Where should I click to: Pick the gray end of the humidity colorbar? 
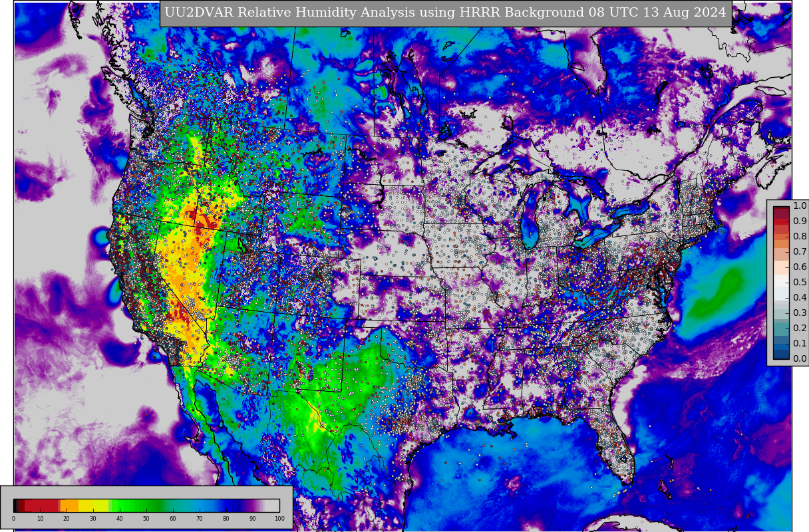point(272,505)
